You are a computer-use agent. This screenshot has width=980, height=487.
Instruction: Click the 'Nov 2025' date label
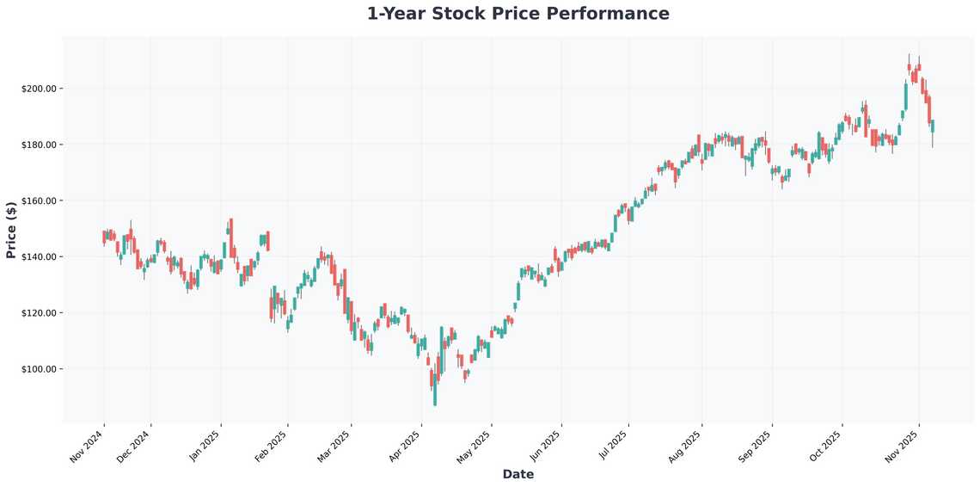903,446
